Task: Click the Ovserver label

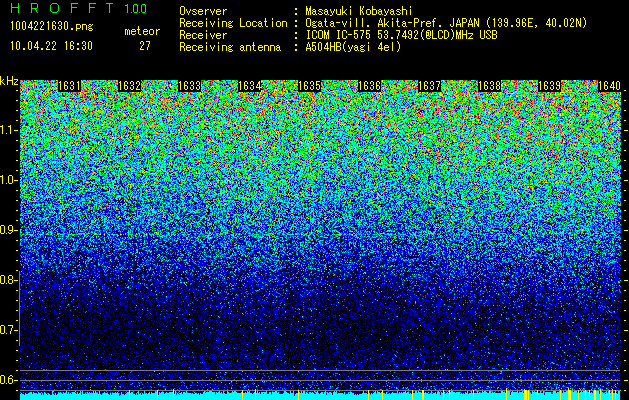Action: coord(203,11)
